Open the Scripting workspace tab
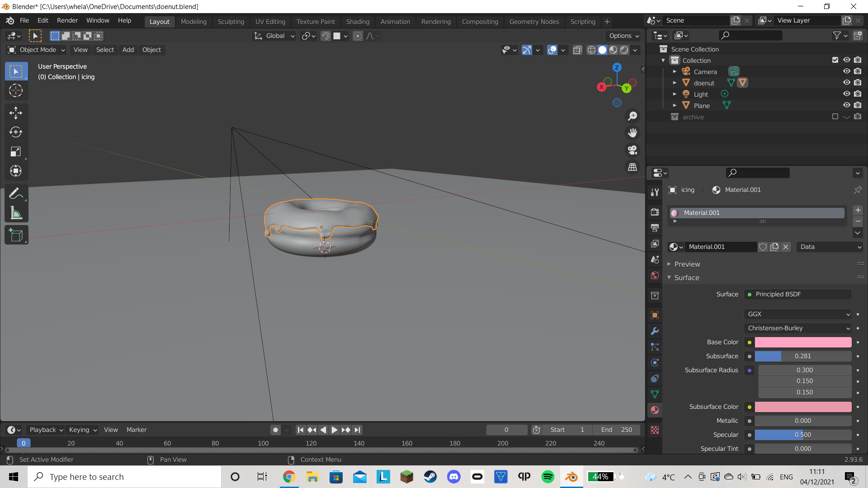 coord(583,22)
